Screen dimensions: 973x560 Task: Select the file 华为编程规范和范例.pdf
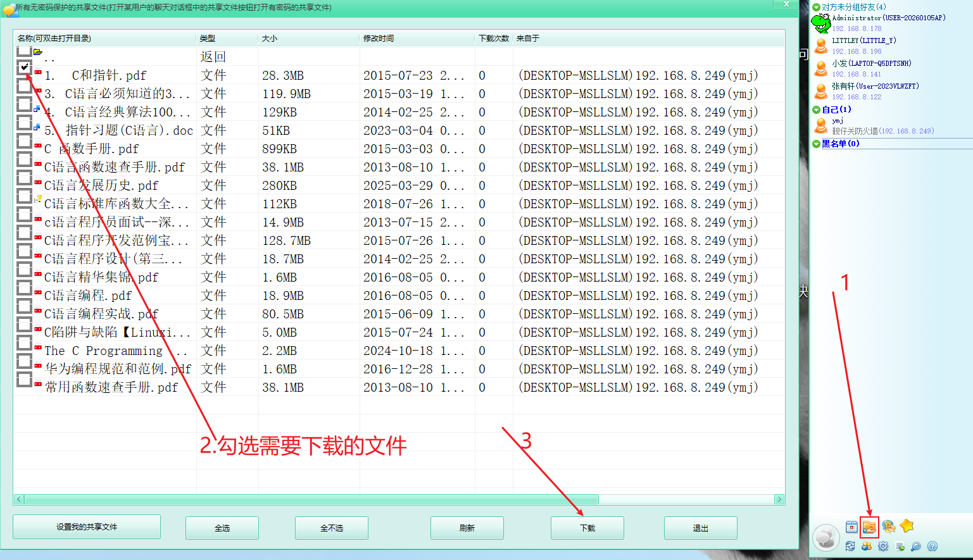(x=118, y=369)
